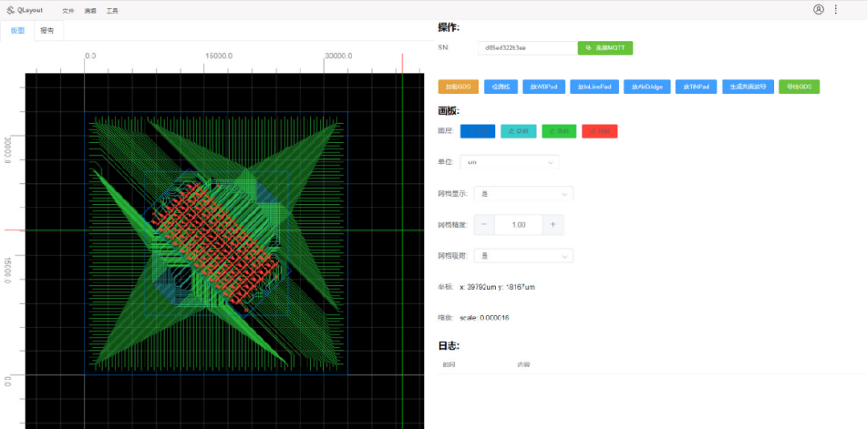Click the minus button for grid precision
This screenshot has width=868, height=429.
point(484,225)
